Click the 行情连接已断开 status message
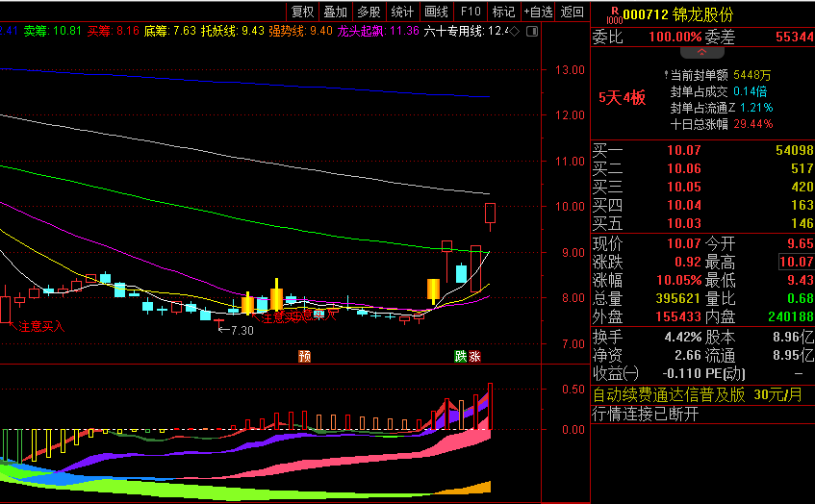815x504 pixels. point(645,415)
